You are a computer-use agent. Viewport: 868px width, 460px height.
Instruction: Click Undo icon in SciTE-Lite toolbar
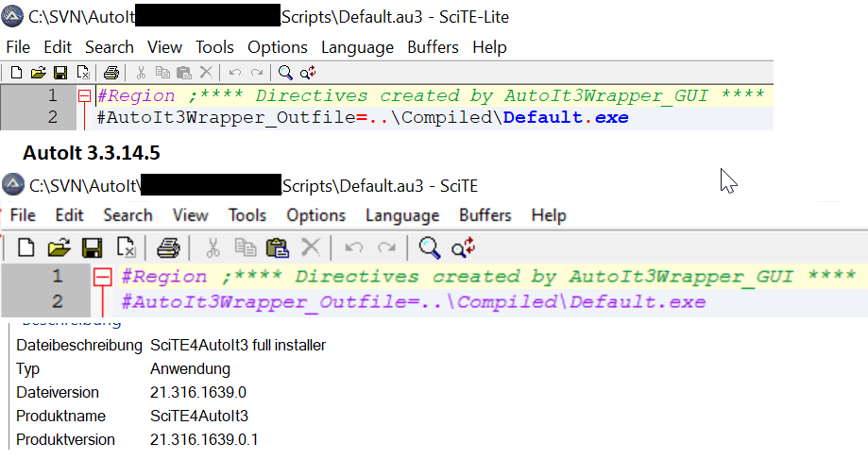pyautogui.click(x=235, y=73)
